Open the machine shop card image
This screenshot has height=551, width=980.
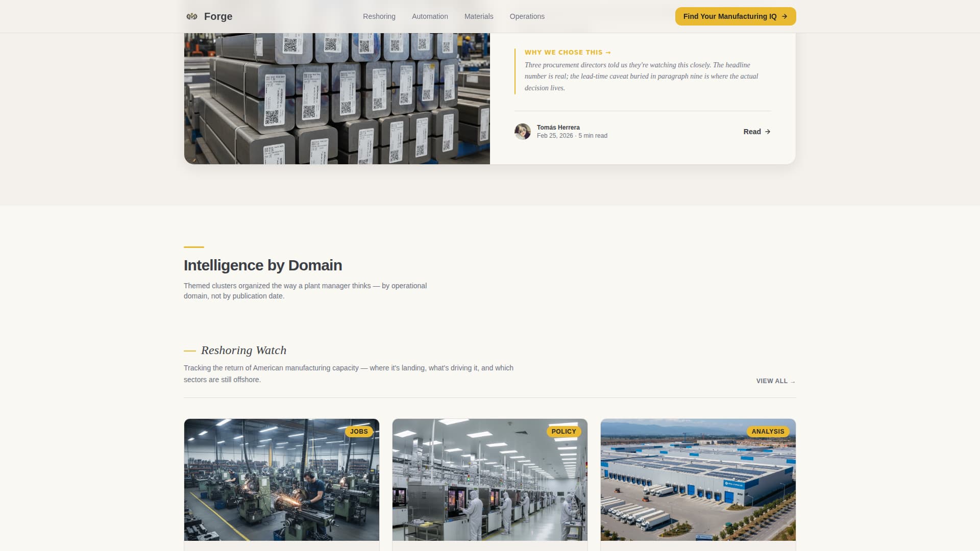(x=282, y=480)
